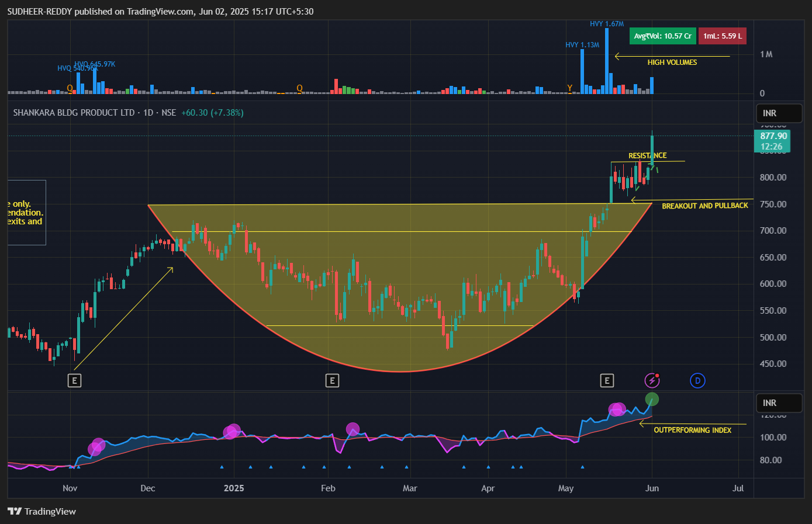This screenshot has height=524, width=812.
Task: Click 100.00 on the indicator axis
Action: [773, 438]
